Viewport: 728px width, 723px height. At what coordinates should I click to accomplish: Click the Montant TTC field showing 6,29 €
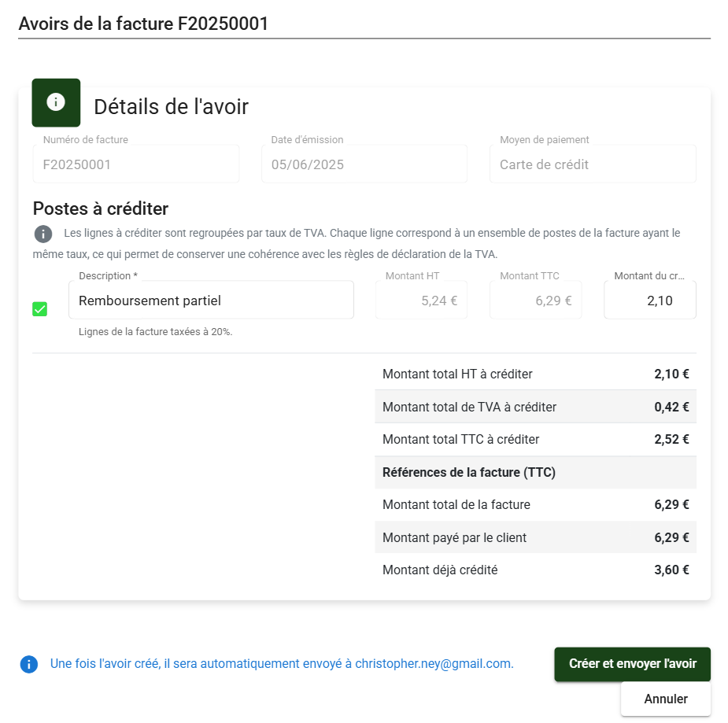pyautogui.click(x=535, y=301)
